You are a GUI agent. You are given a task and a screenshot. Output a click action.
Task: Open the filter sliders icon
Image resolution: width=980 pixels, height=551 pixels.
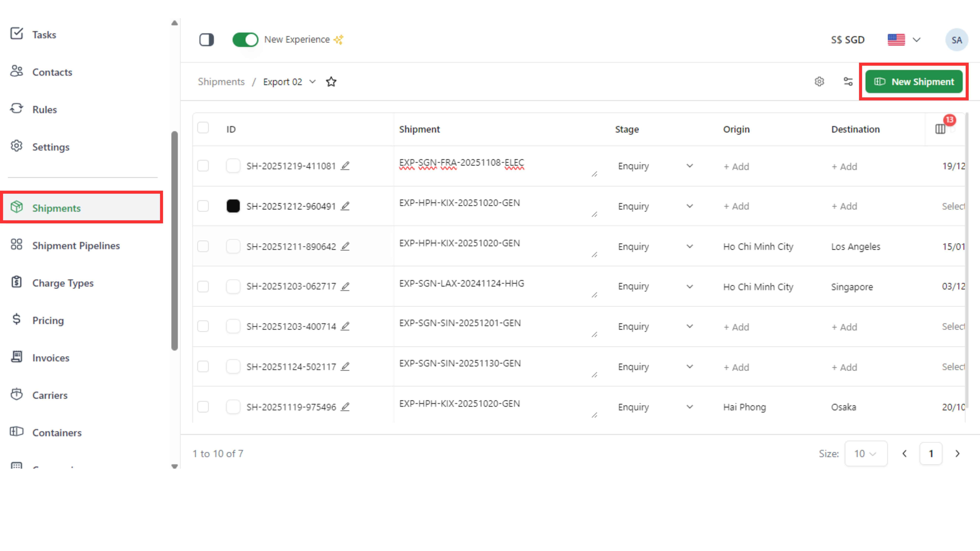[x=848, y=81]
